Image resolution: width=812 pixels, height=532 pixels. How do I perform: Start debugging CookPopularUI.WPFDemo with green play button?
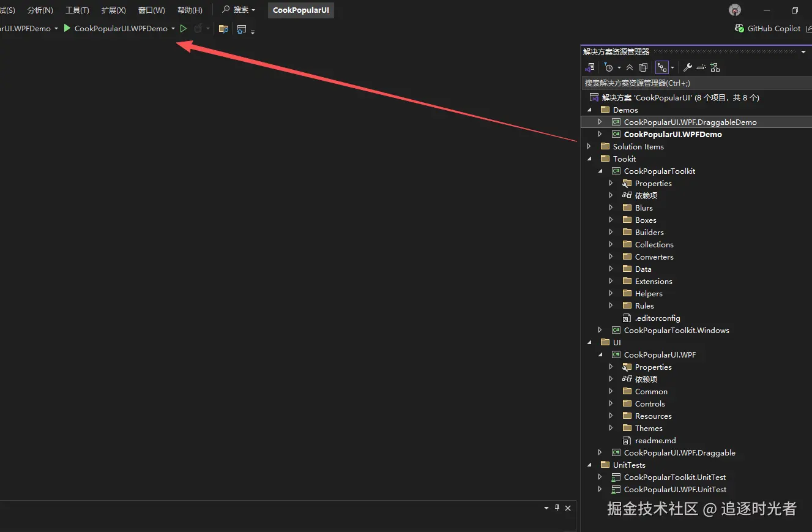pyautogui.click(x=67, y=28)
